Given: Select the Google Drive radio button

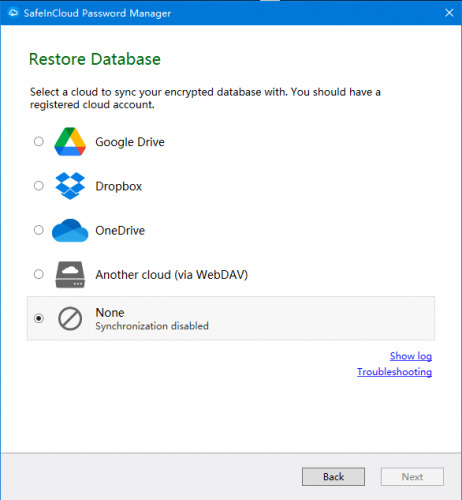Looking at the screenshot, I should 39,141.
